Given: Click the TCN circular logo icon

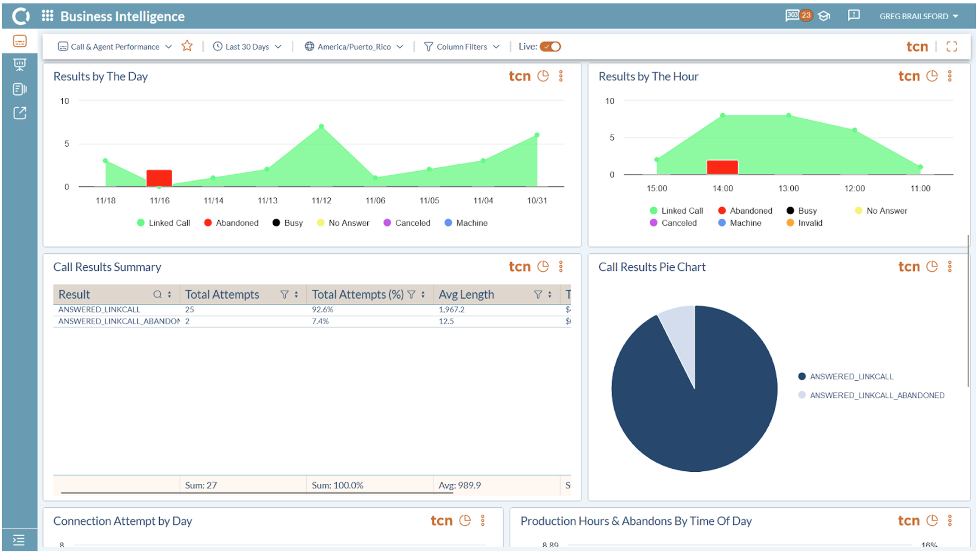Looking at the screenshot, I should click(x=21, y=16).
